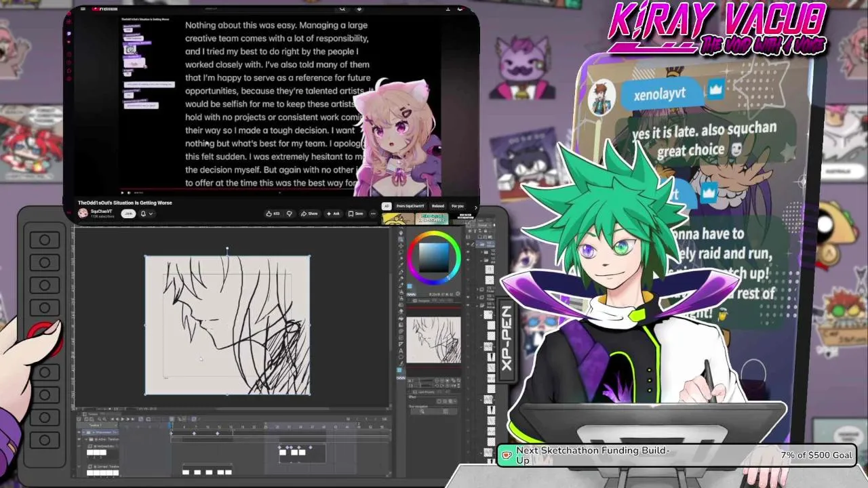Click the video title TheOdd1sOut's Situation Is Getting Worse
Viewport: 868px width, 488px height.
[125, 203]
